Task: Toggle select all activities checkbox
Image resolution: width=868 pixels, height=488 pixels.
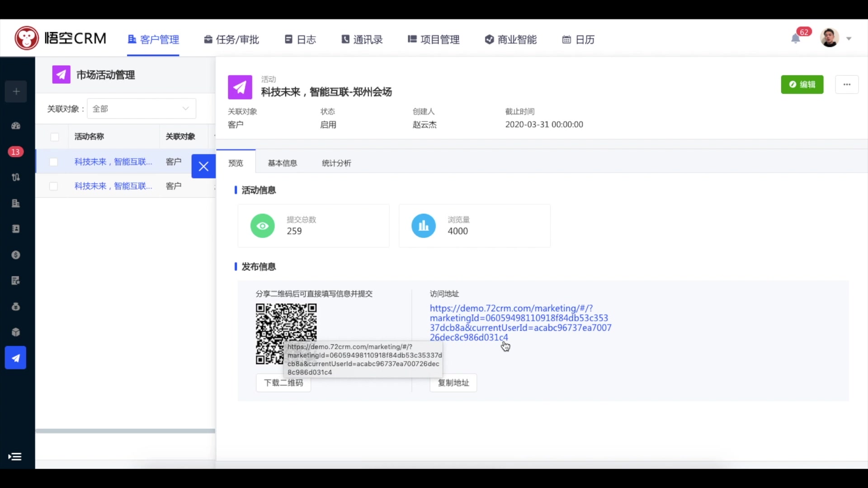Action: click(x=54, y=136)
